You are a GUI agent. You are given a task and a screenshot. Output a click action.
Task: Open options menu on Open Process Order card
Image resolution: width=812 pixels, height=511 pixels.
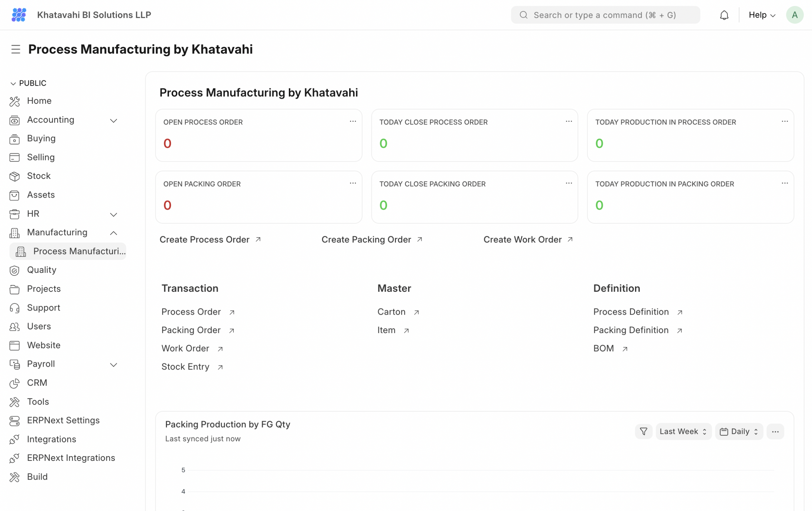point(353,121)
